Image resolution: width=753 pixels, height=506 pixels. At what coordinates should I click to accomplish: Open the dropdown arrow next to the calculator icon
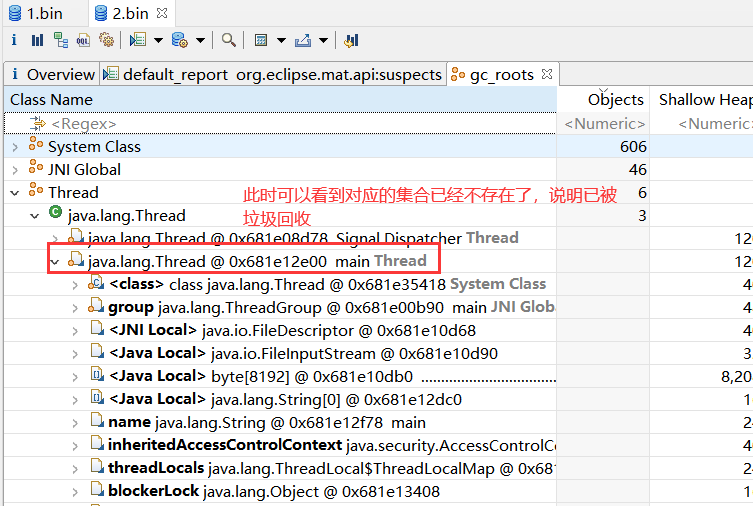click(281, 41)
